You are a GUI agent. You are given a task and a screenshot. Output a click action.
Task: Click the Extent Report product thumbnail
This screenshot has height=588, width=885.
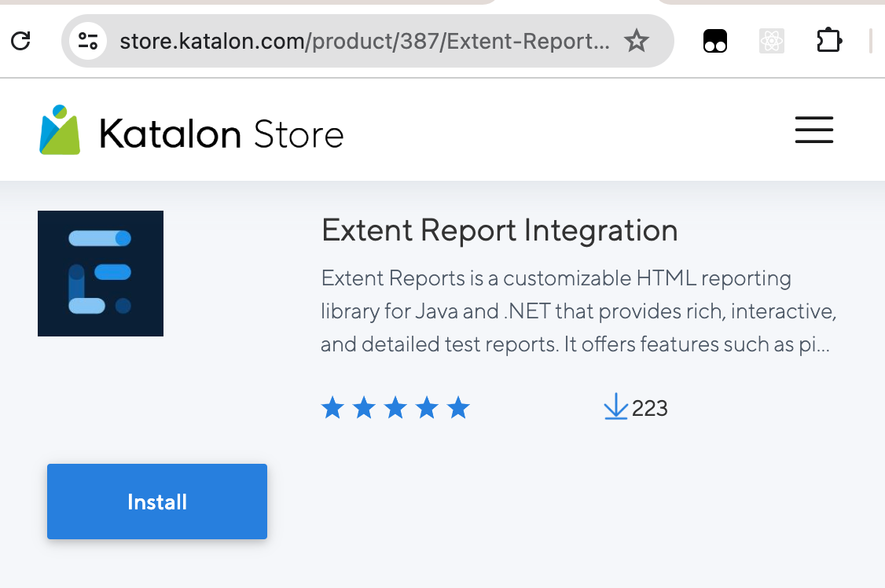point(101,274)
